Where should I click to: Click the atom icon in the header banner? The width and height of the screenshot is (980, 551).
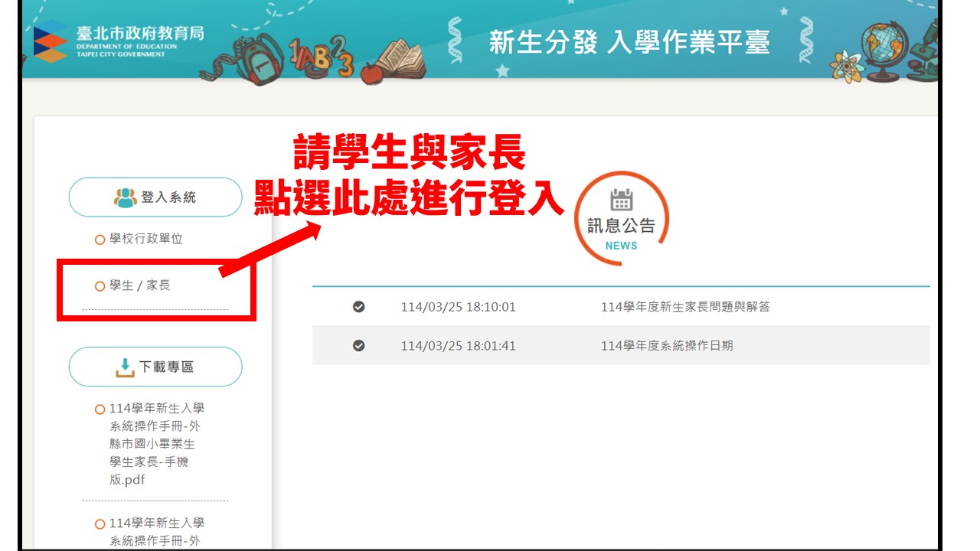pyautogui.click(x=845, y=65)
